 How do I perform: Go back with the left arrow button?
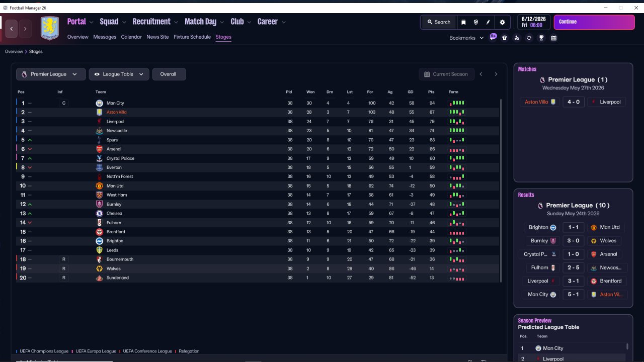coord(12,29)
